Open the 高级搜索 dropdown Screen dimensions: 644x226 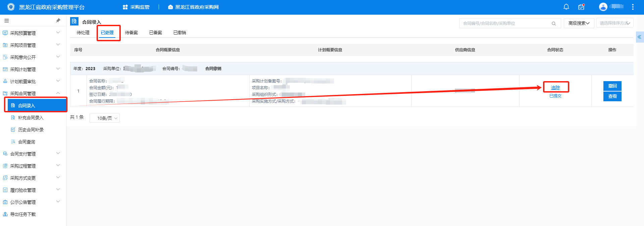coord(579,23)
